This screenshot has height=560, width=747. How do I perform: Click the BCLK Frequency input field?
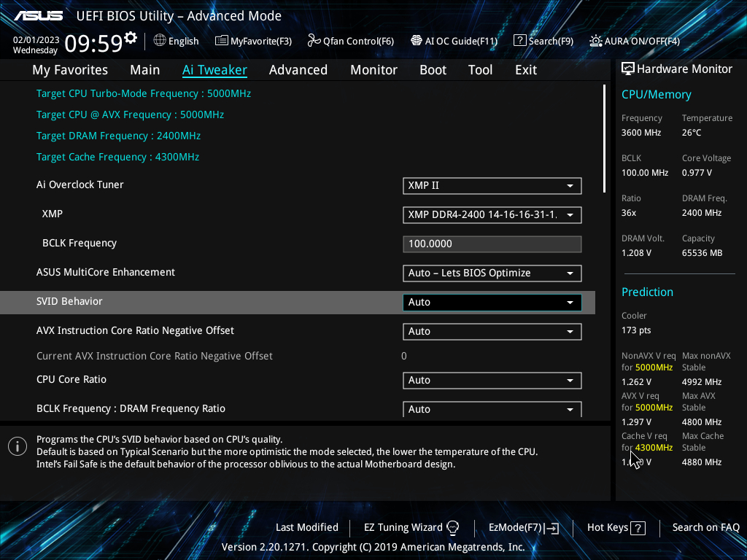click(x=492, y=244)
